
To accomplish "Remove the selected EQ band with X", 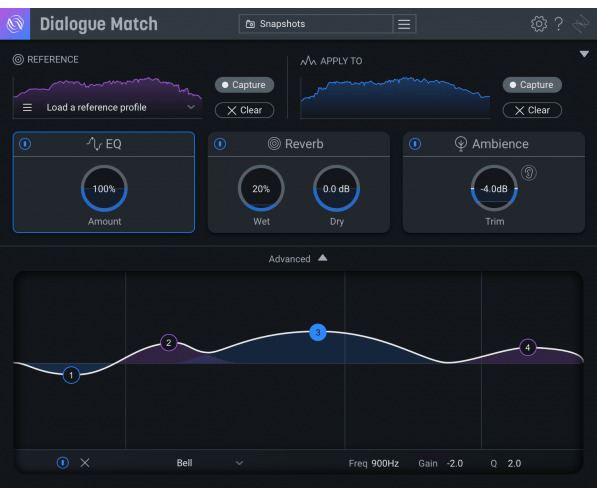I will [x=85, y=463].
